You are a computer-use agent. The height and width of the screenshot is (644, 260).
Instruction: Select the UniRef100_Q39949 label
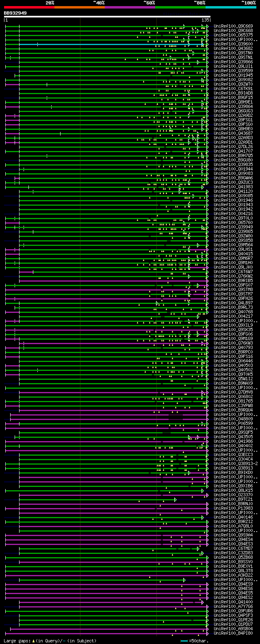pyautogui.click(x=233, y=227)
